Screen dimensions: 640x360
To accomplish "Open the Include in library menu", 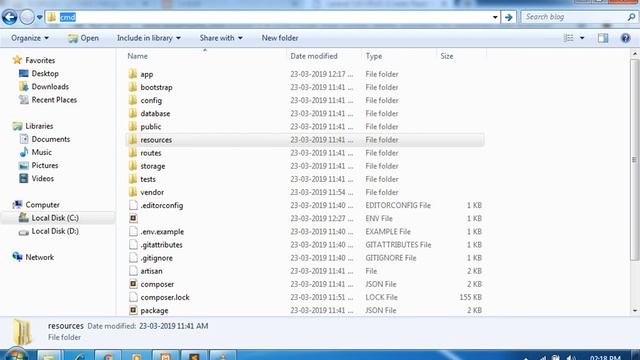I will (x=149, y=38).
